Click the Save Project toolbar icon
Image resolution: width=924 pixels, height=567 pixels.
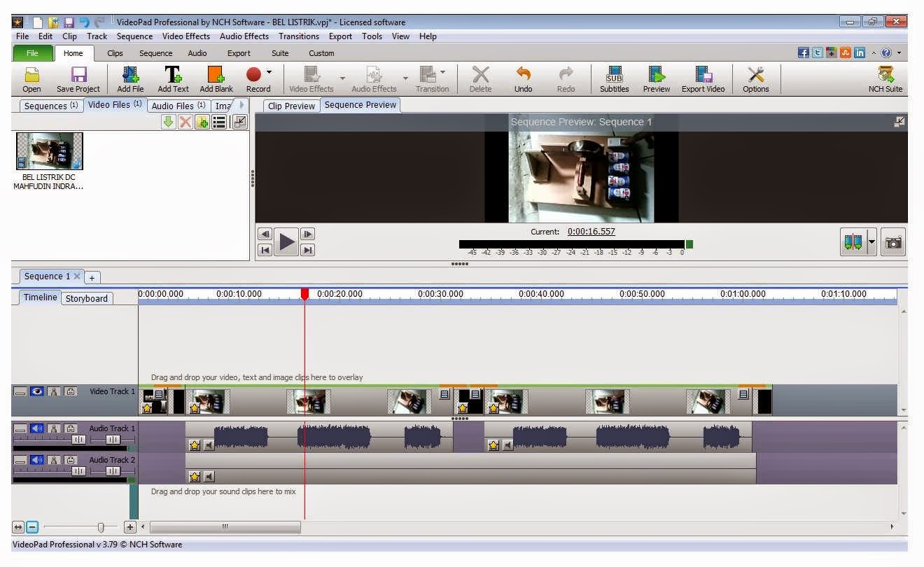pyautogui.click(x=78, y=79)
